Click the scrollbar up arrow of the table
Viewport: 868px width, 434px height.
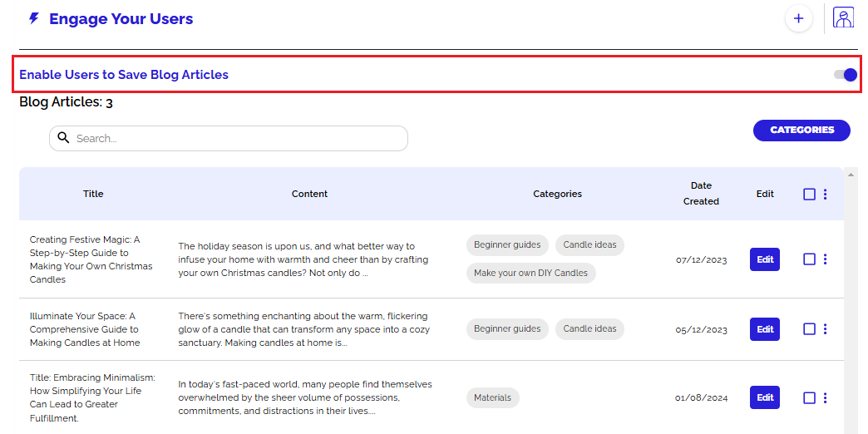[850, 175]
